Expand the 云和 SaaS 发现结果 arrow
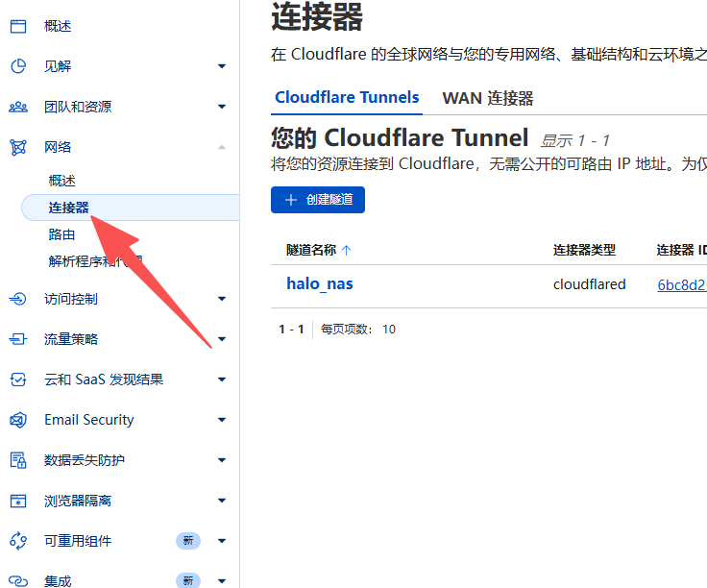707x588 pixels. (x=222, y=380)
